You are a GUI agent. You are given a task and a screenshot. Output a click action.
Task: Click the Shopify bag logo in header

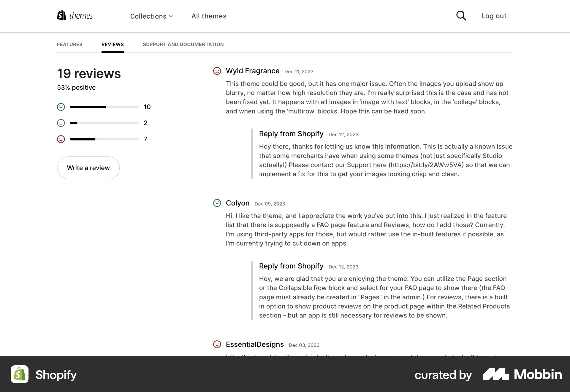pos(61,15)
